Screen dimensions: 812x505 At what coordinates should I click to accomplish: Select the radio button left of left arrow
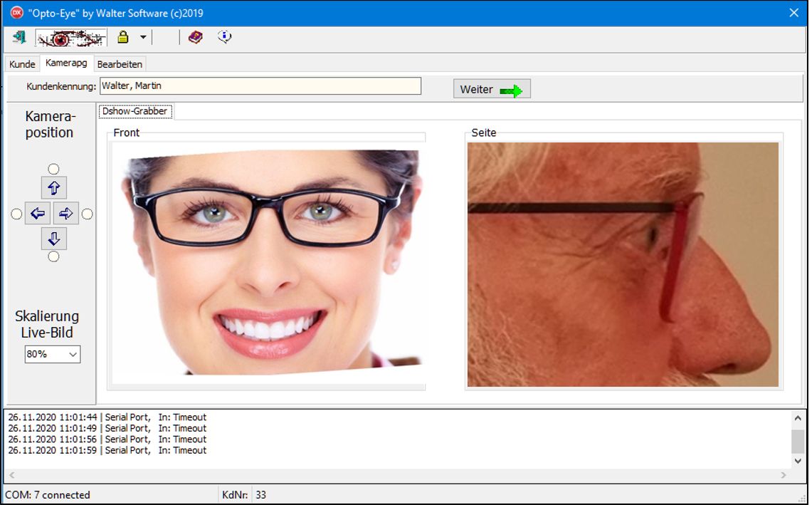(x=16, y=214)
